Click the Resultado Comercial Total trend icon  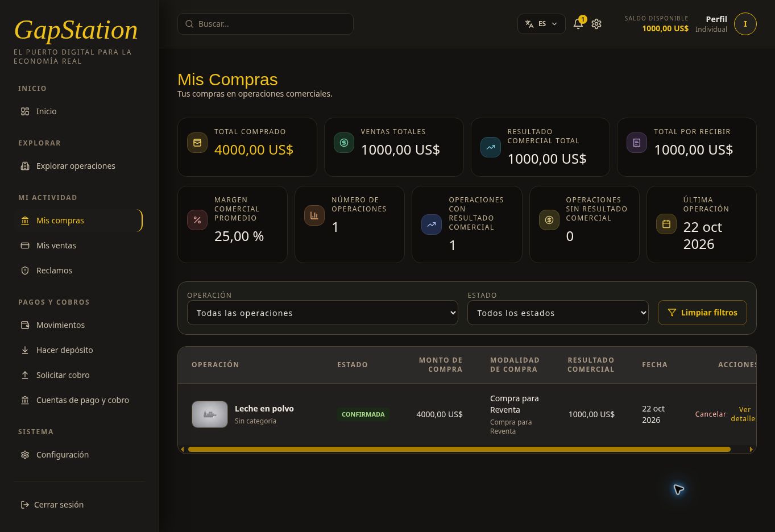click(x=491, y=147)
